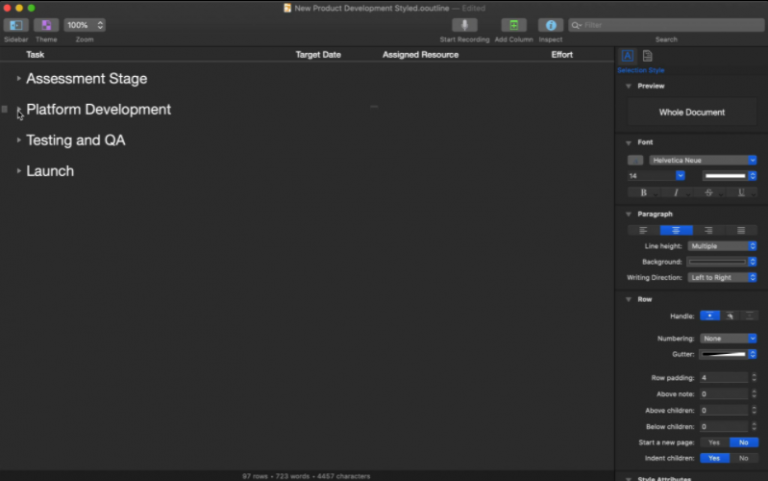Expand the Launch row

pos(19,171)
